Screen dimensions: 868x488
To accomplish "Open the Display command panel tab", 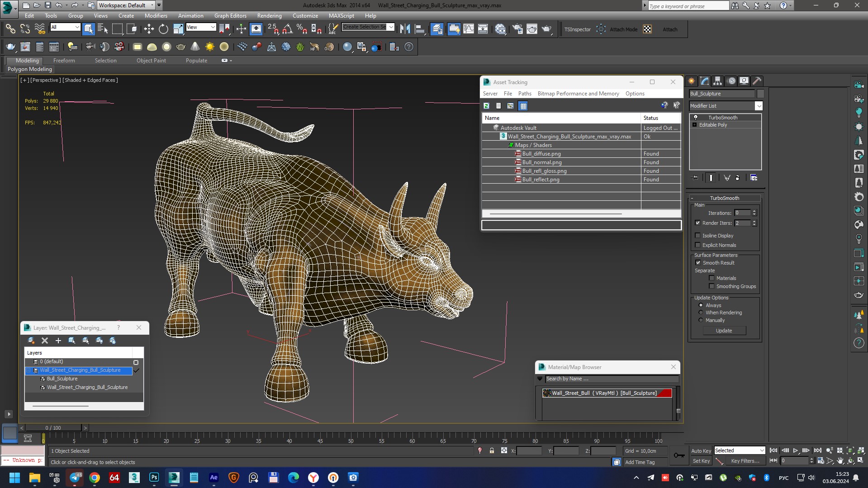I will click(x=744, y=81).
